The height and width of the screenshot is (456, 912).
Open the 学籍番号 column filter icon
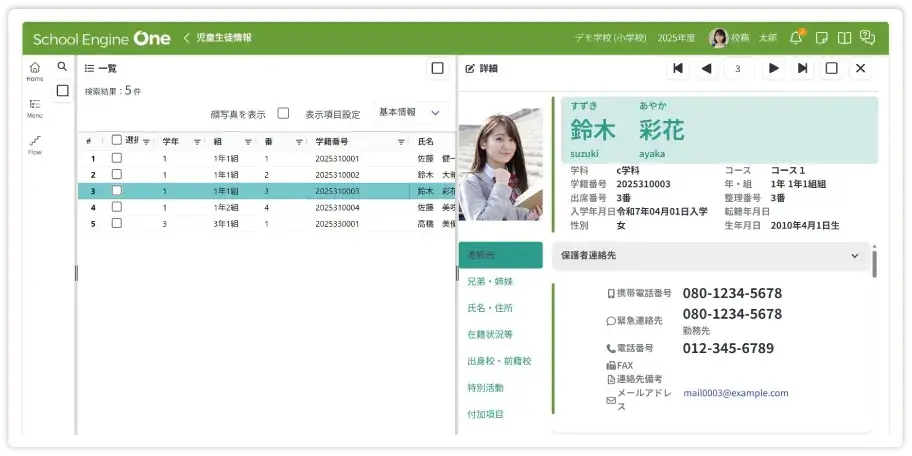pyautogui.click(x=401, y=142)
